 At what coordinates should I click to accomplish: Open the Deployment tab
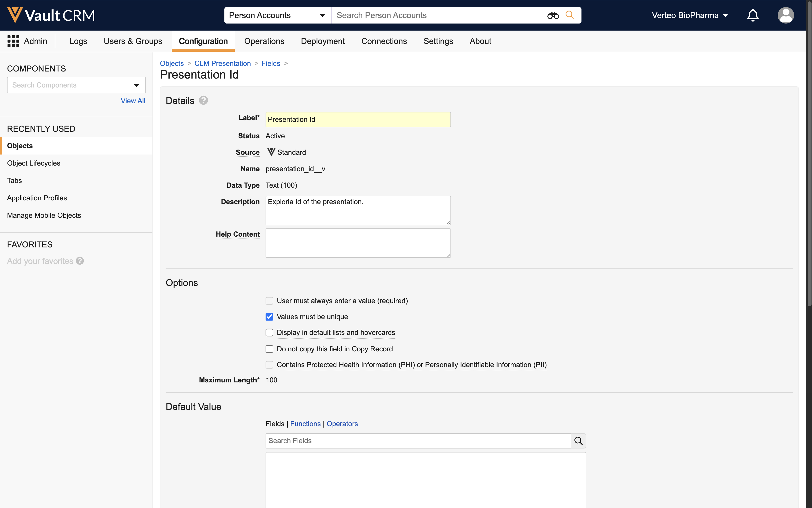[322, 41]
